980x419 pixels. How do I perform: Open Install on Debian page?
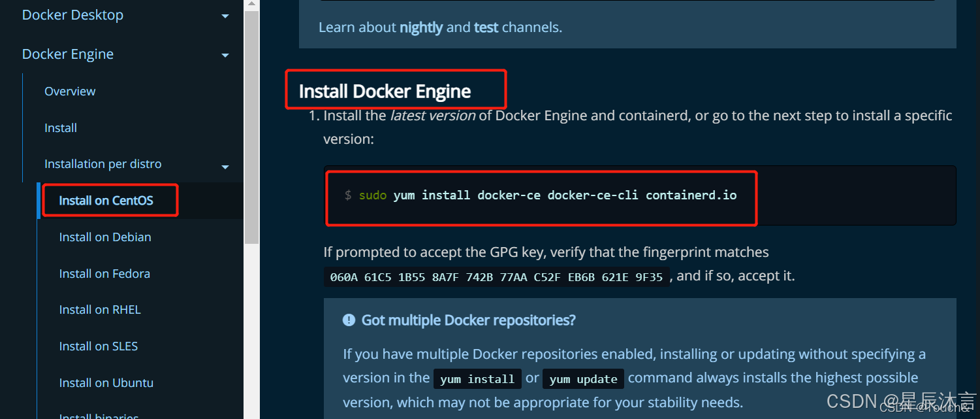click(105, 237)
